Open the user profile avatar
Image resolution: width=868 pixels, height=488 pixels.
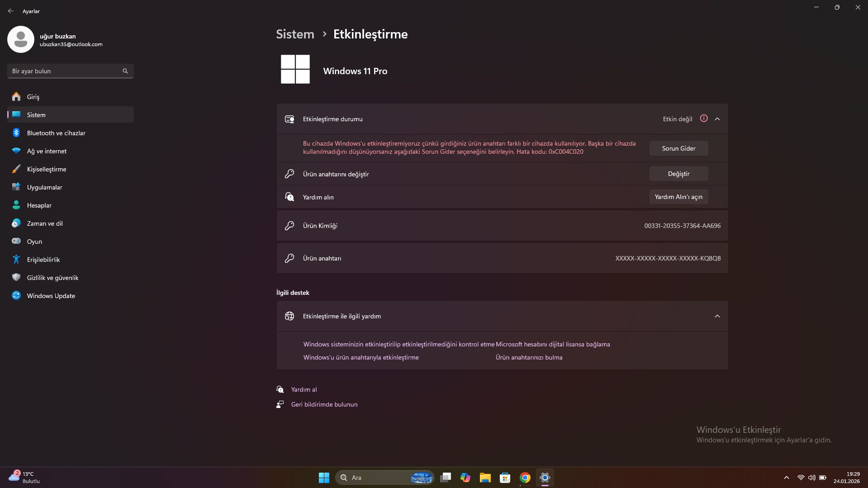[21, 39]
